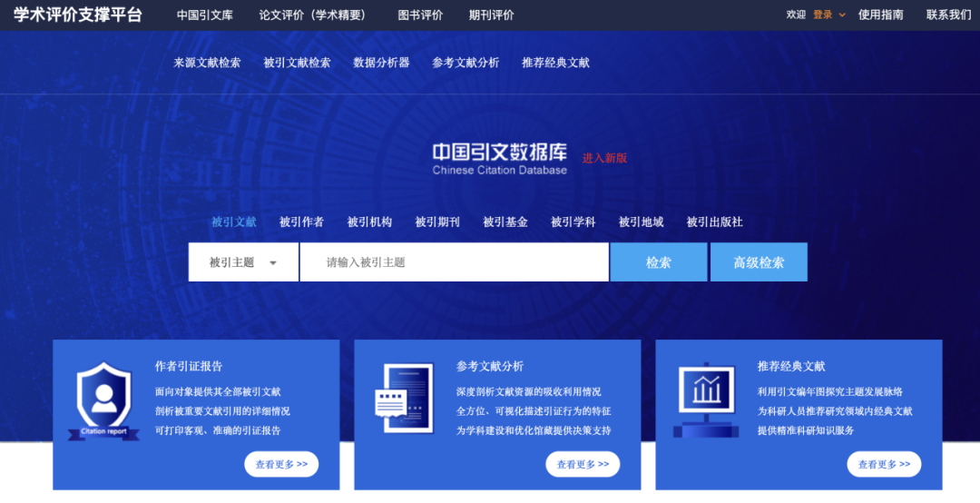
Task: Click text 为科研人员推荐研究领域内经典文献
Action: (x=835, y=411)
